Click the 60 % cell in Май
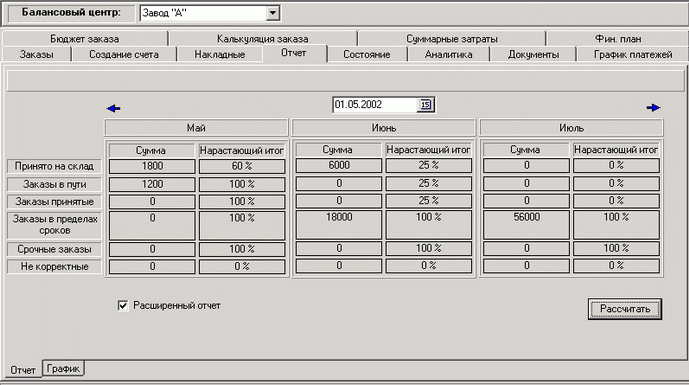689x385 pixels. point(242,166)
